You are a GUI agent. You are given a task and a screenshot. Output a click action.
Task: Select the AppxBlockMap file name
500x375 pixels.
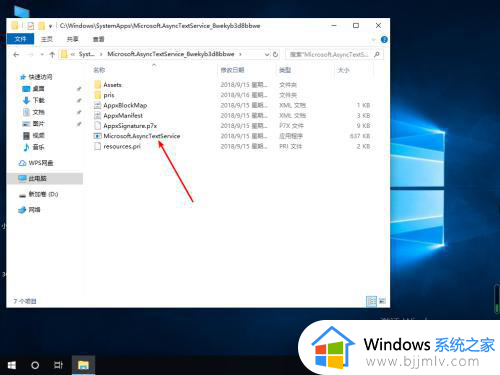coord(125,105)
